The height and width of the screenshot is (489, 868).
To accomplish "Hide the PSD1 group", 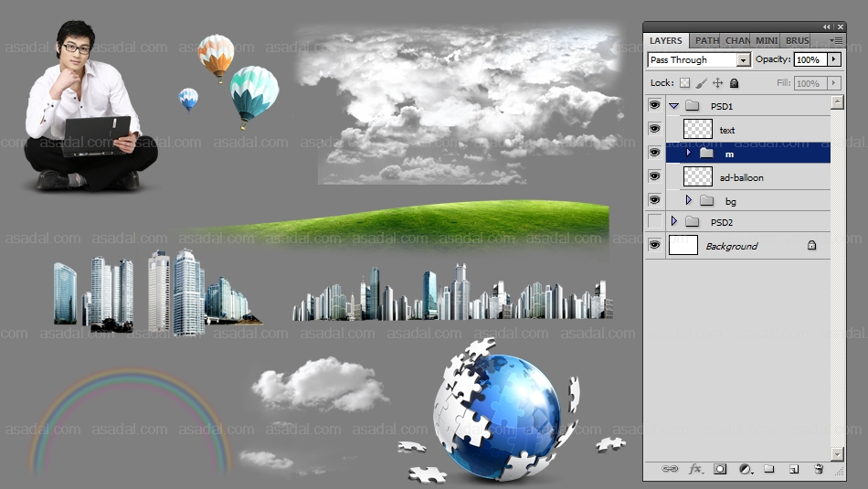I will point(654,105).
